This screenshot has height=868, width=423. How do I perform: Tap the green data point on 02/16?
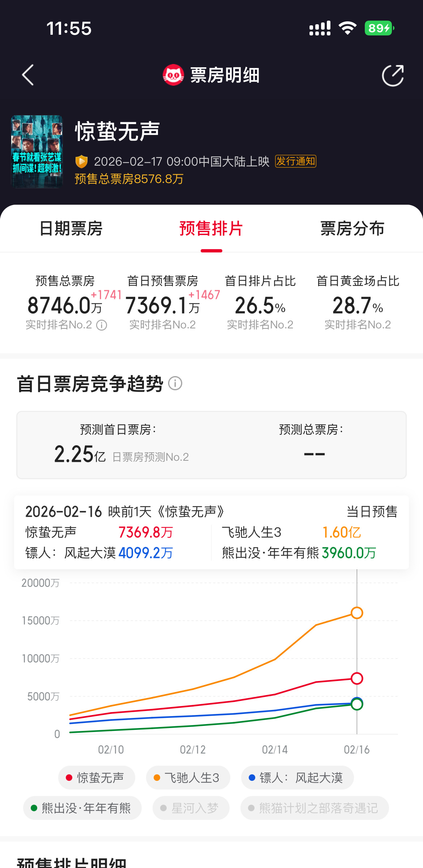(x=357, y=704)
